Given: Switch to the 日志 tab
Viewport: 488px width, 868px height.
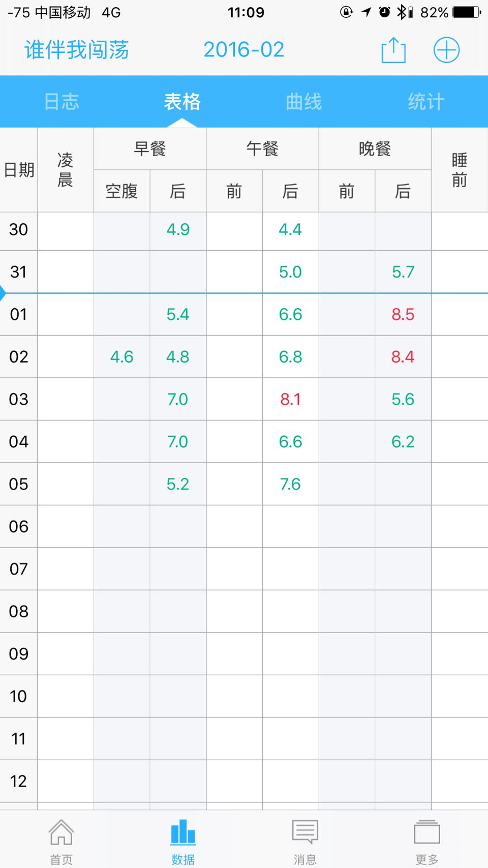Looking at the screenshot, I should (x=62, y=102).
